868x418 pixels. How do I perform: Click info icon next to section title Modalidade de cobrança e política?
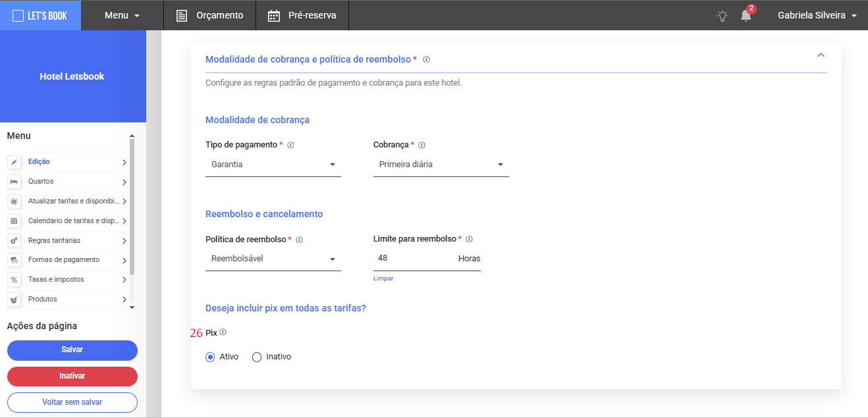[x=427, y=59]
